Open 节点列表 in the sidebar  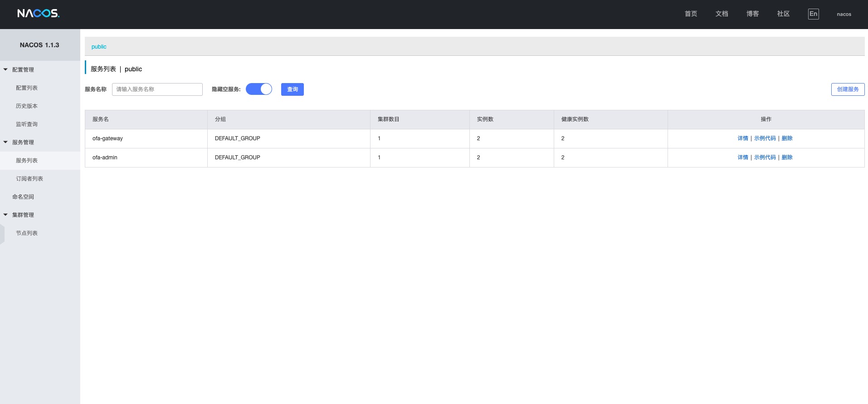[x=27, y=233]
